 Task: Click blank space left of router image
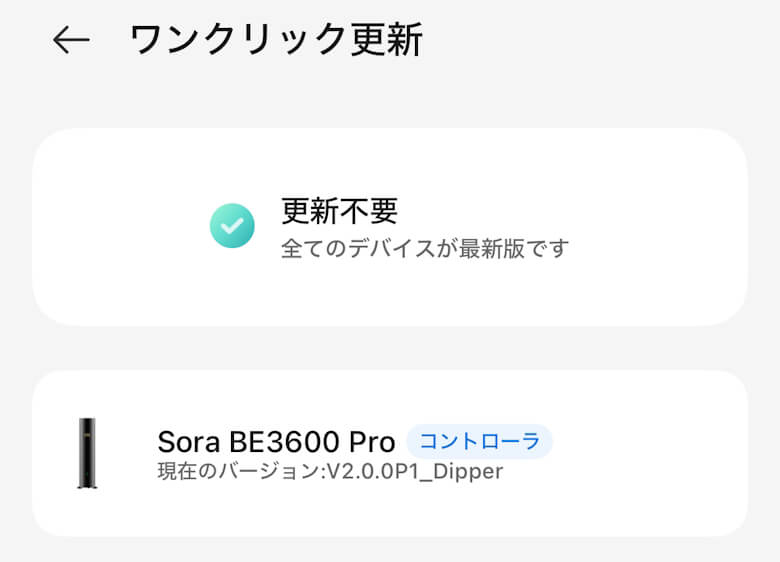pos(52,453)
